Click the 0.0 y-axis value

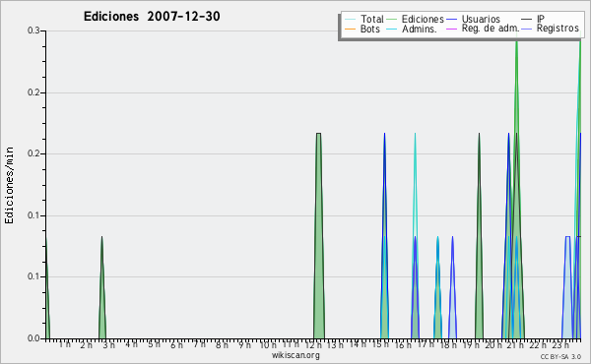coord(33,338)
